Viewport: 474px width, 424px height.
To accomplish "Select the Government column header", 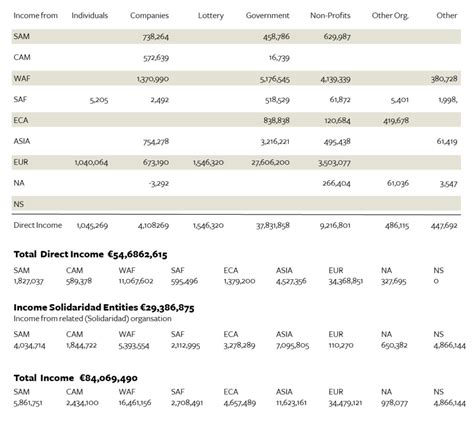I will point(267,15).
